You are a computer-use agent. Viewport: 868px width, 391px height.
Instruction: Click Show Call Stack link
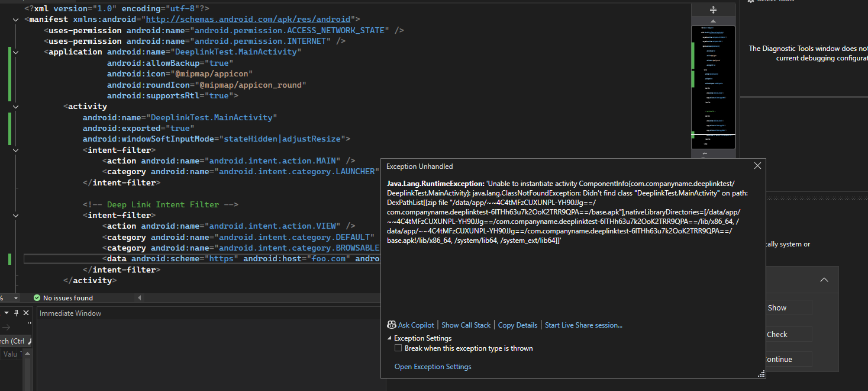[x=466, y=325]
